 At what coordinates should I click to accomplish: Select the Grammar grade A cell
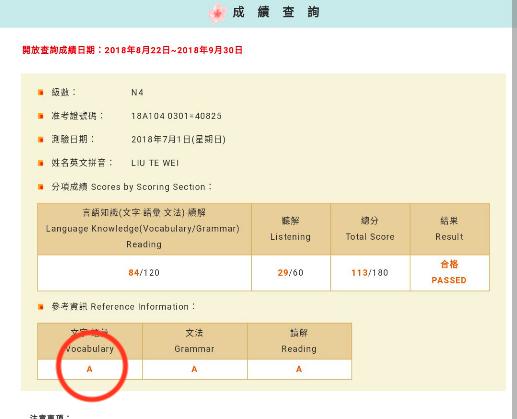[195, 369]
